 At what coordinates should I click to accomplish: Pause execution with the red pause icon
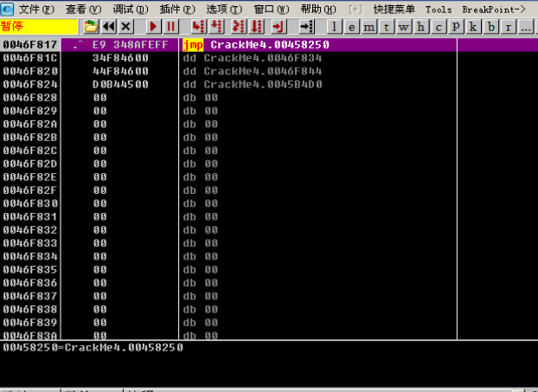tap(171, 26)
